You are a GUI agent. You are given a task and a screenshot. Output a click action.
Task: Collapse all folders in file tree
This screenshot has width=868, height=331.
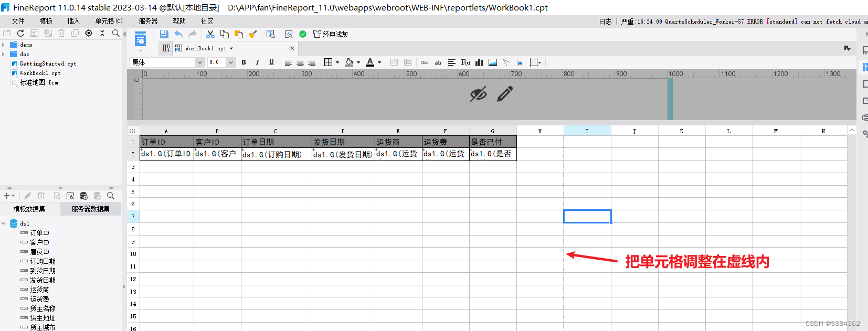[x=102, y=33]
